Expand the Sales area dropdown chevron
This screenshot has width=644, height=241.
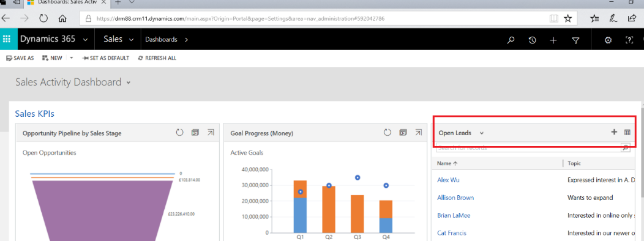pyautogui.click(x=132, y=40)
